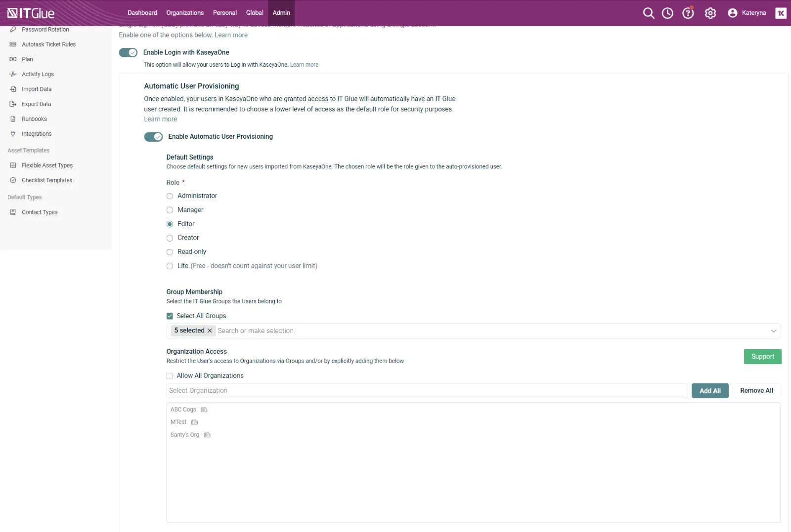Expand the group selection dropdown arrow
The image size is (791, 532).
(773, 331)
